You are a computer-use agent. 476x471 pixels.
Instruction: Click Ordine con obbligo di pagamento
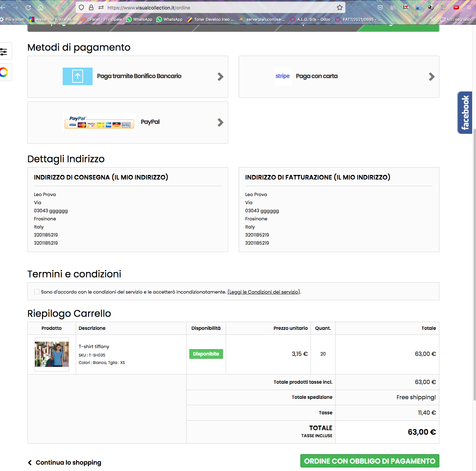point(370,461)
